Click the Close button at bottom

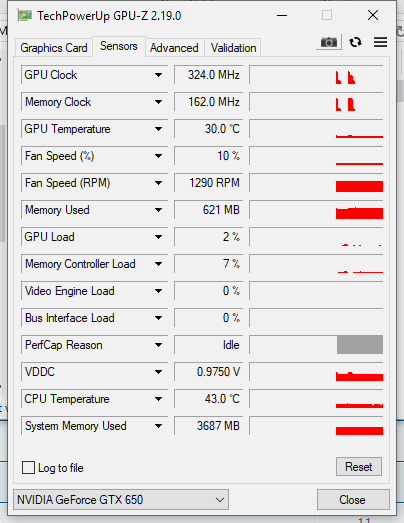point(353,500)
